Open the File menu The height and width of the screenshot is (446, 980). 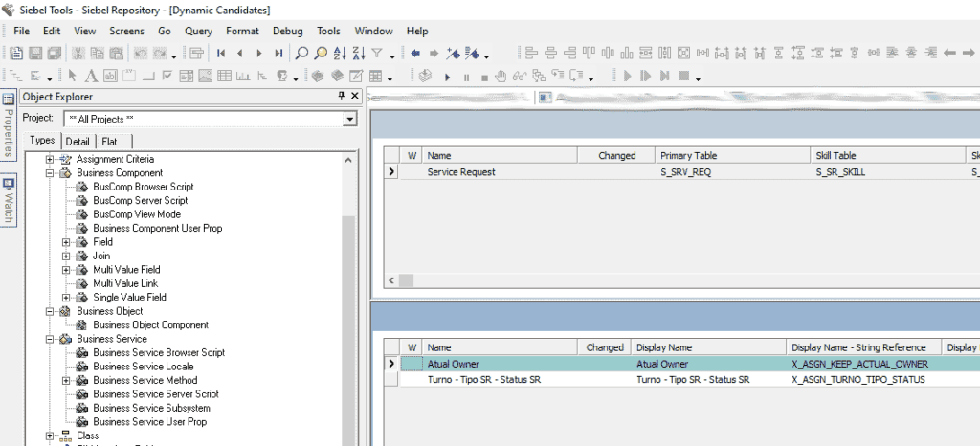[x=21, y=31]
